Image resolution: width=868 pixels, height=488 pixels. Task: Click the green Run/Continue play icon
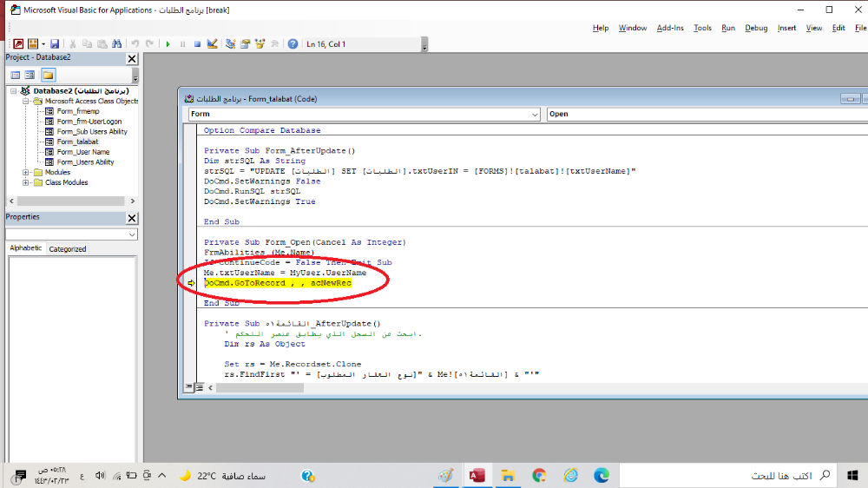point(168,43)
